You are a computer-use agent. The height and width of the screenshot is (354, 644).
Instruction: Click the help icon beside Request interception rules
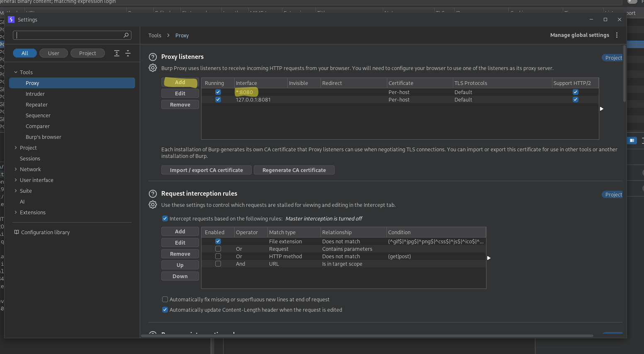[153, 194]
